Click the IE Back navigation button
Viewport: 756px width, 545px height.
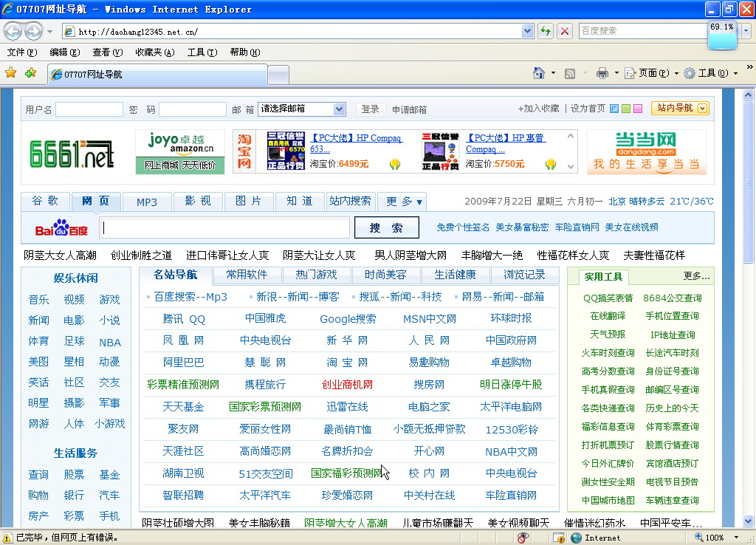pyautogui.click(x=13, y=31)
